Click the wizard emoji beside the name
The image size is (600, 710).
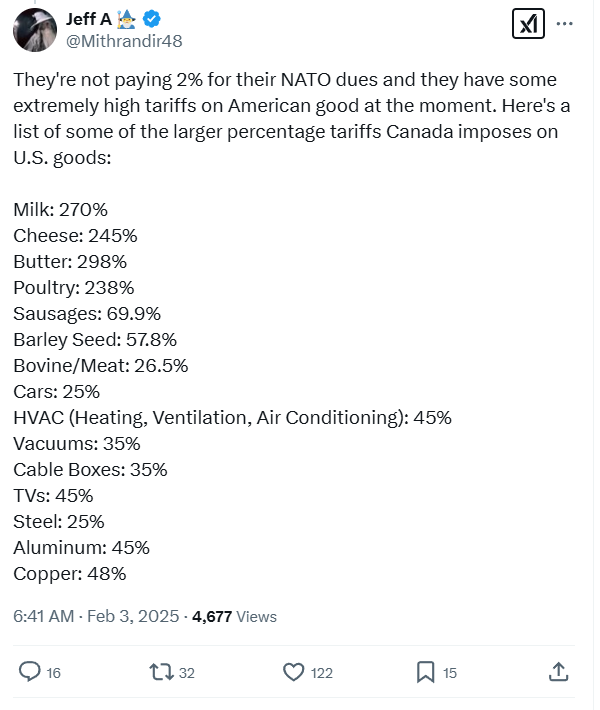(x=129, y=19)
